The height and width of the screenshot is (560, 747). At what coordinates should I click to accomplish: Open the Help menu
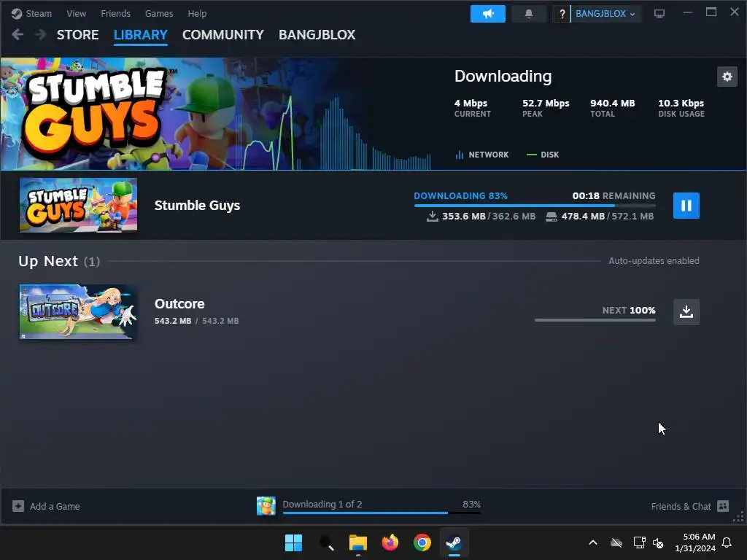(x=197, y=13)
